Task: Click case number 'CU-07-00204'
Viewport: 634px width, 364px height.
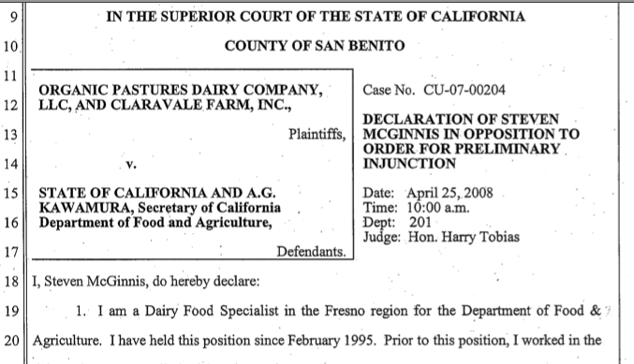Action: [464, 90]
